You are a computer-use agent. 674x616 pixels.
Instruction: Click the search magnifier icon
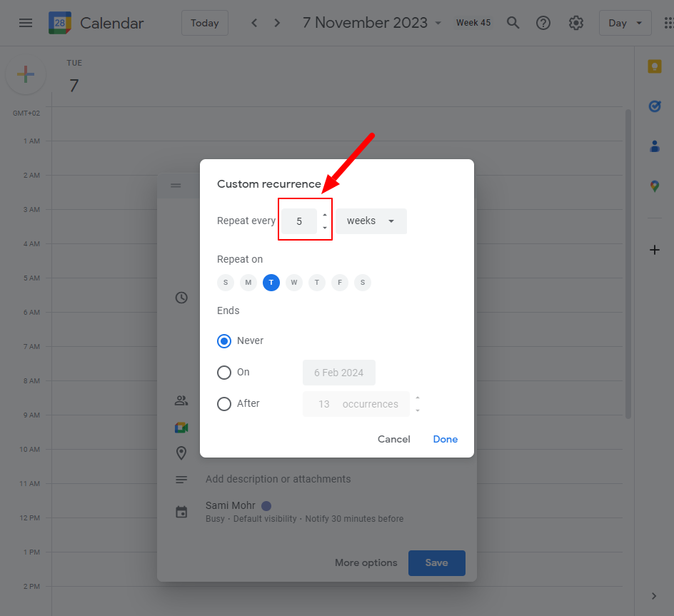pos(513,23)
